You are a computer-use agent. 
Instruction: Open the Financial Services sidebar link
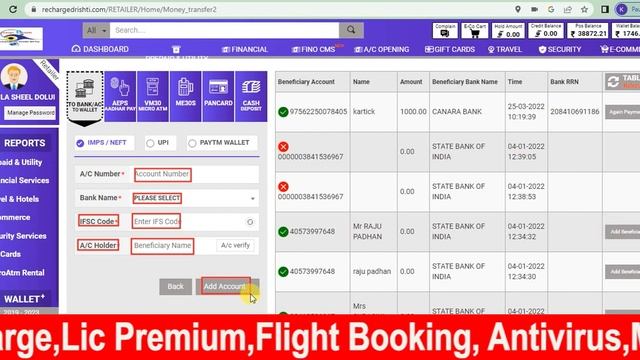coord(24,180)
